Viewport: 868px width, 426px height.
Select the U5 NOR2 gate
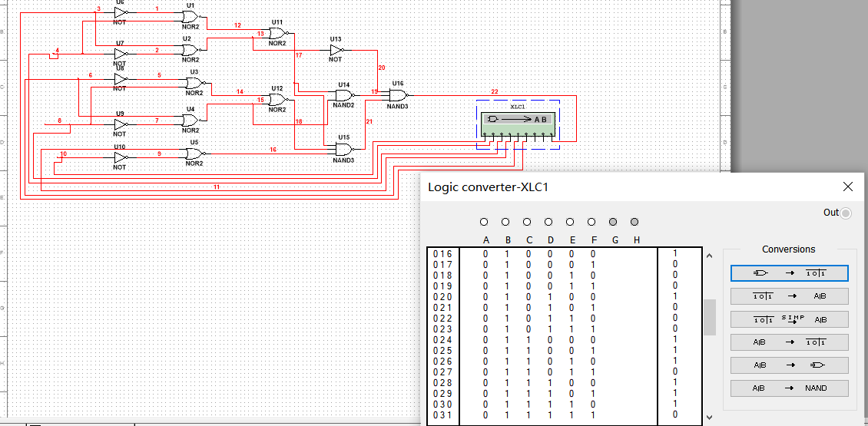(190, 154)
